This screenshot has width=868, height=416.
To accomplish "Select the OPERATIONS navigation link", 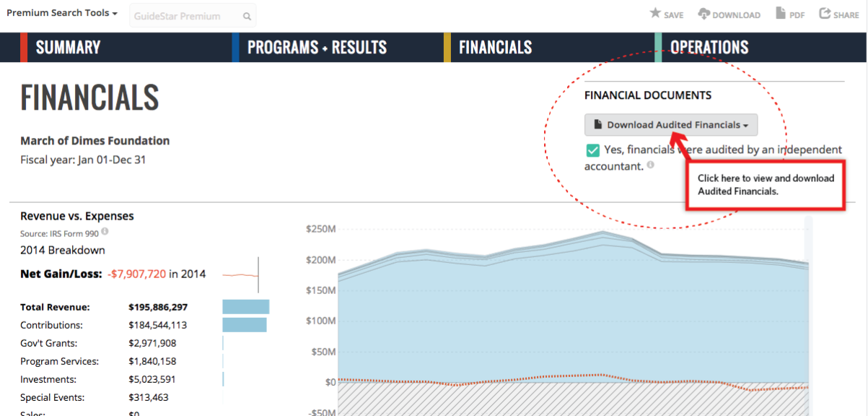I will 710,47.
